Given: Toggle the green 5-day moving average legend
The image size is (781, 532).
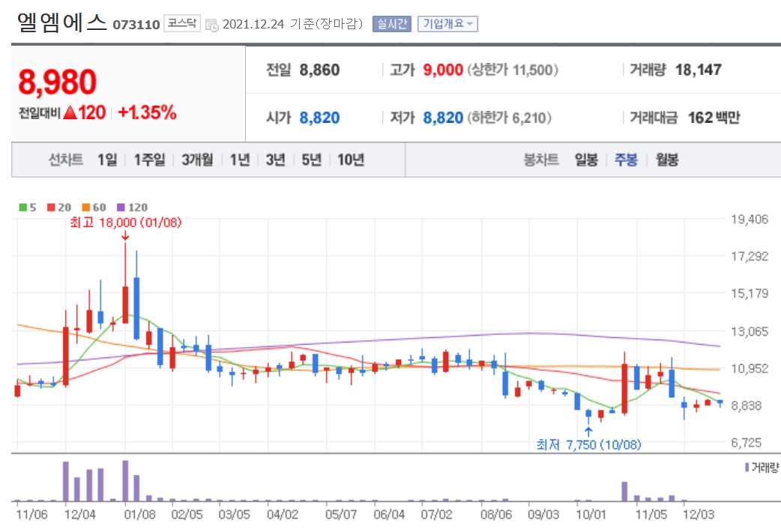Looking at the screenshot, I should [24, 208].
